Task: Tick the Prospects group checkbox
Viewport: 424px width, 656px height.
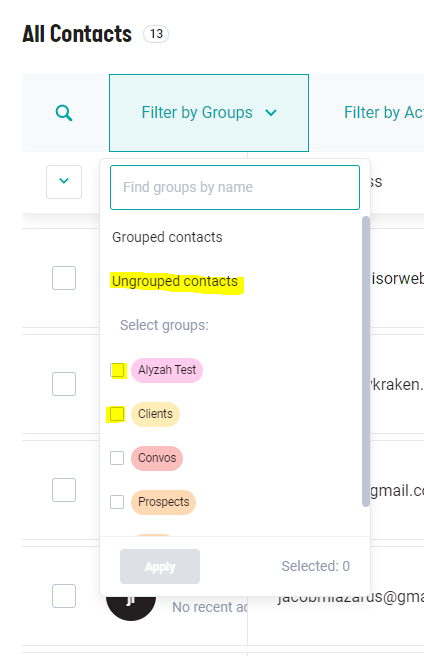Action: pyautogui.click(x=117, y=502)
